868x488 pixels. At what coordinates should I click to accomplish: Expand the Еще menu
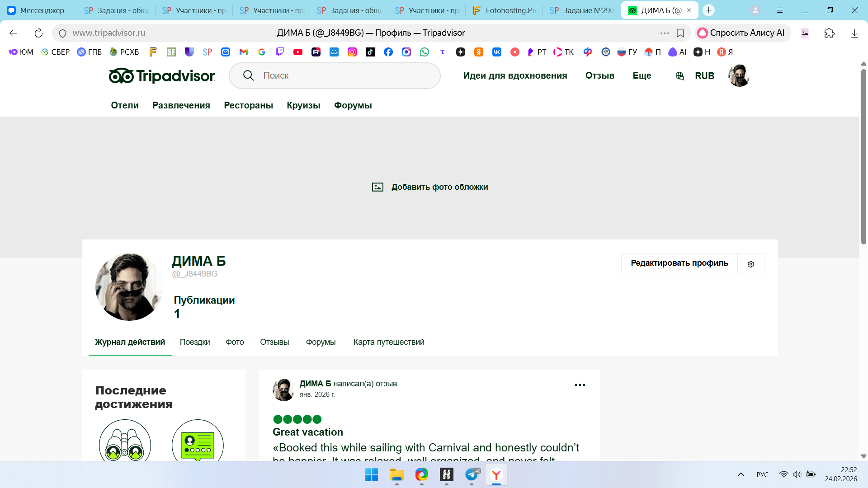pos(642,75)
